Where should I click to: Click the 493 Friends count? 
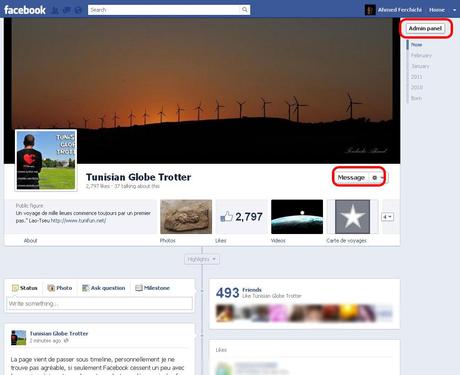tap(227, 293)
